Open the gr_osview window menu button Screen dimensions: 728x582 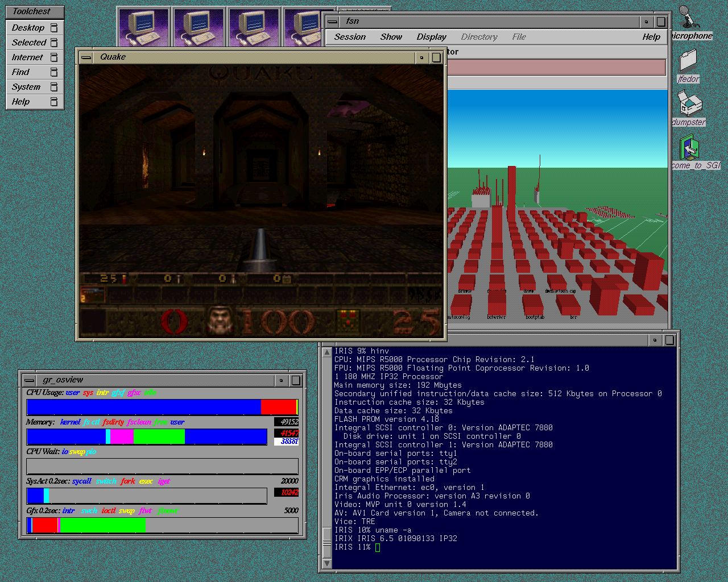pos(30,380)
